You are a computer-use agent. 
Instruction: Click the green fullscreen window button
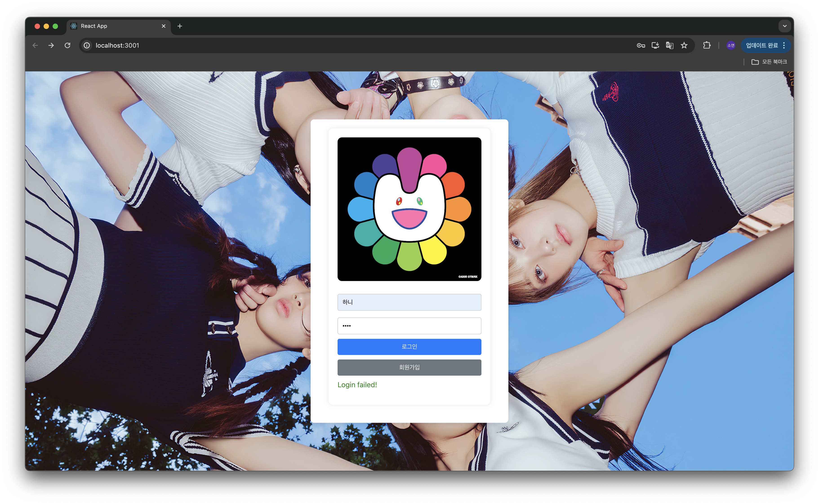point(55,26)
